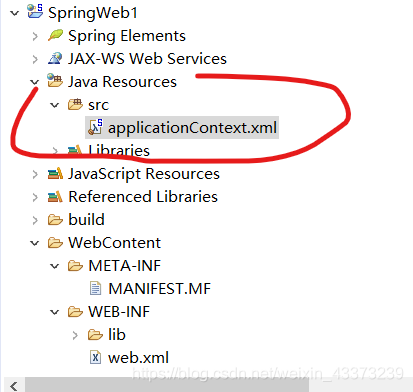The width and height of the screenshot is (413, 392).
Task: Click the horizontal scrollbar thumb
Action: tap(167, 386)
